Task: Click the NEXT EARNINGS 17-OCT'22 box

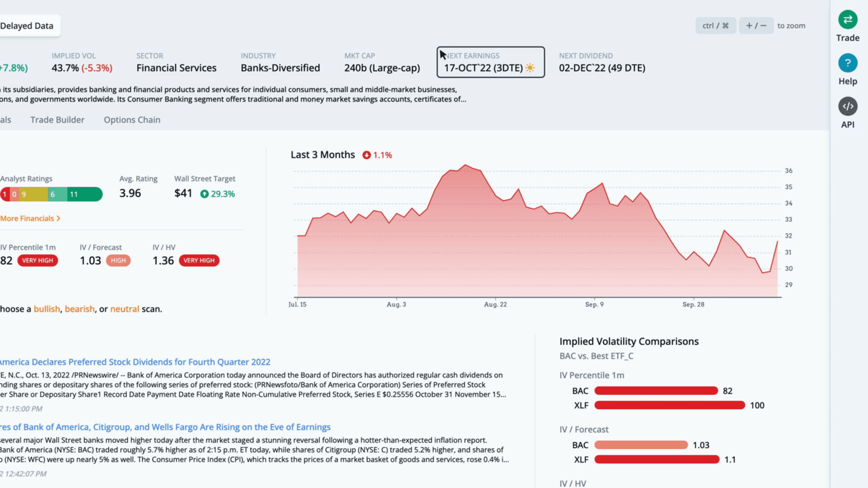Action: 490,62
